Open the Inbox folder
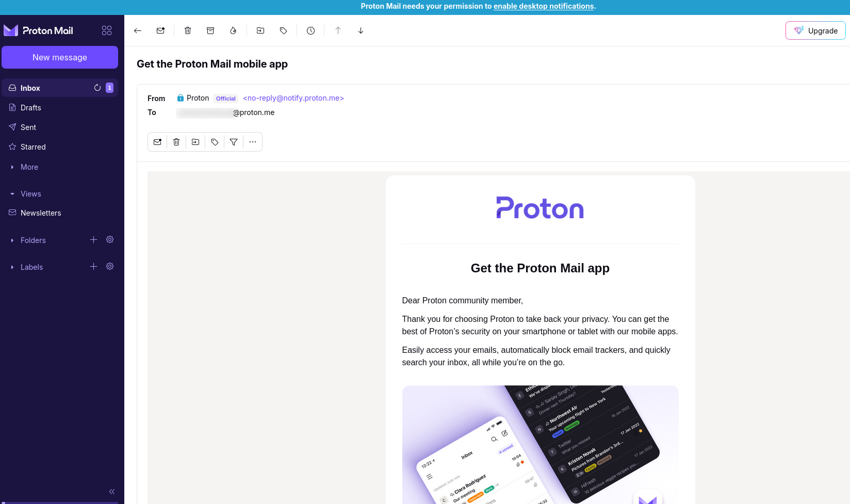This screenshot has width=850, height=504. (x=60, y=88)
